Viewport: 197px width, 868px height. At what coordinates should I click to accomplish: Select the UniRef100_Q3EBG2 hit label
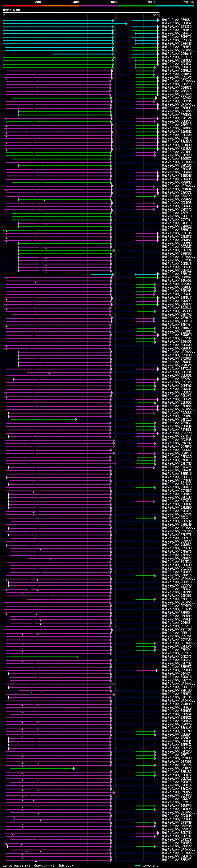(176, 23)
